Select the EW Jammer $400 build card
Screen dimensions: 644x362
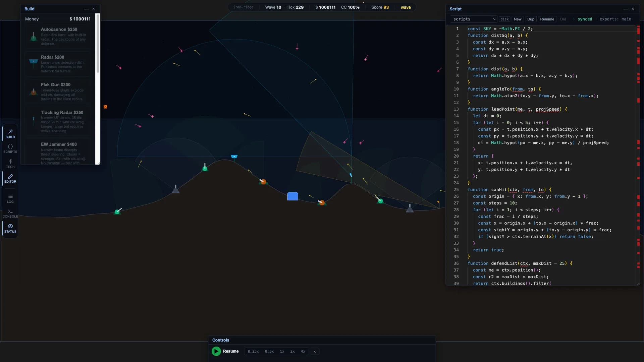(x=58, y=152)
